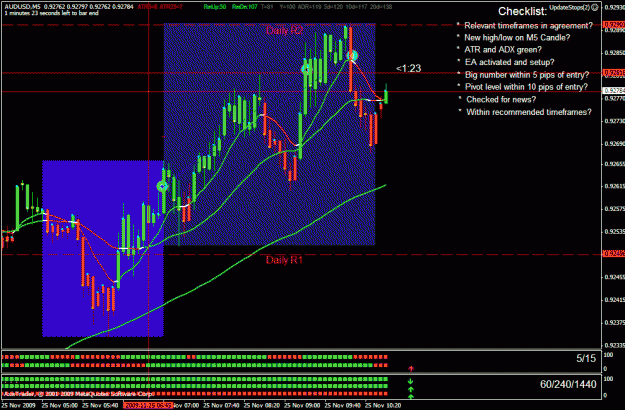Click the 25 Nov 07:40 time axis label

coord(221,406)
